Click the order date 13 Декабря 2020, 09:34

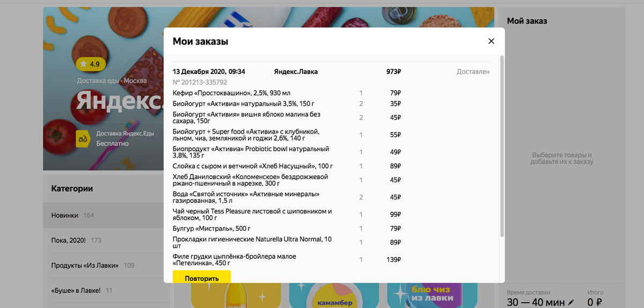209,71
